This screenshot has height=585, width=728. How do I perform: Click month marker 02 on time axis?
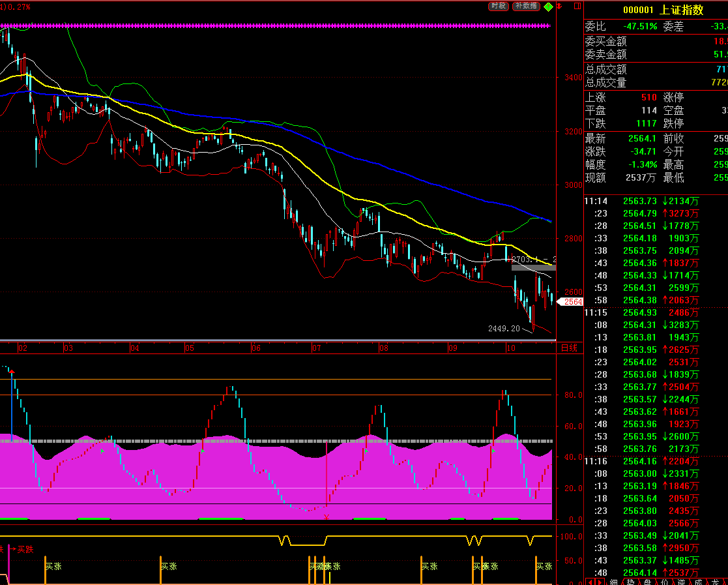pyautogui.click(x=23, y=348)
